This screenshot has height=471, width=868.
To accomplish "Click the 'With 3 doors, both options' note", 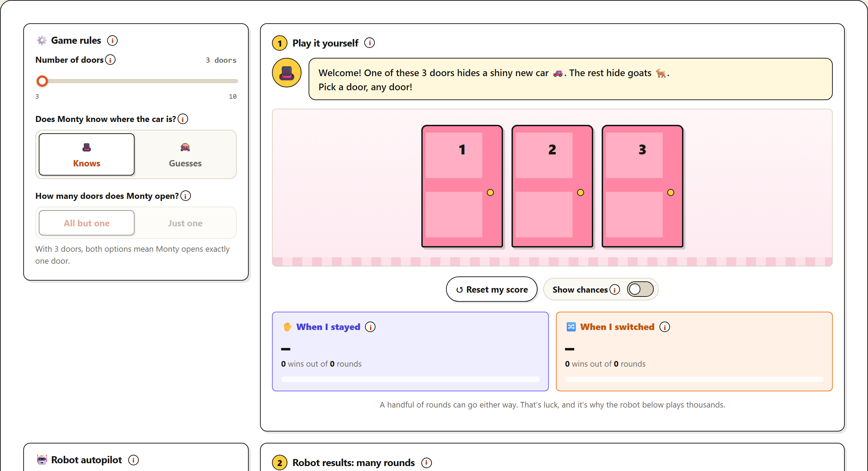I will (x=132, y=255).
